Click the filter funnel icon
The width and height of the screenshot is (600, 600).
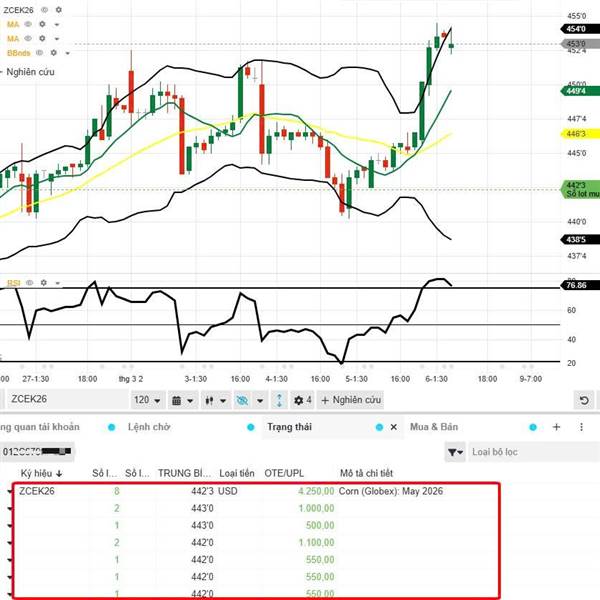point(454,453)
